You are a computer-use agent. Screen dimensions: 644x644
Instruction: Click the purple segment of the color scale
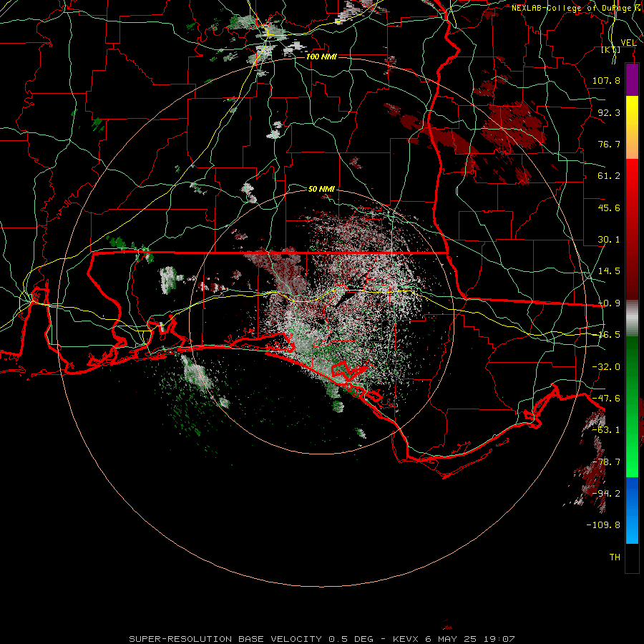tap(632, 80)
